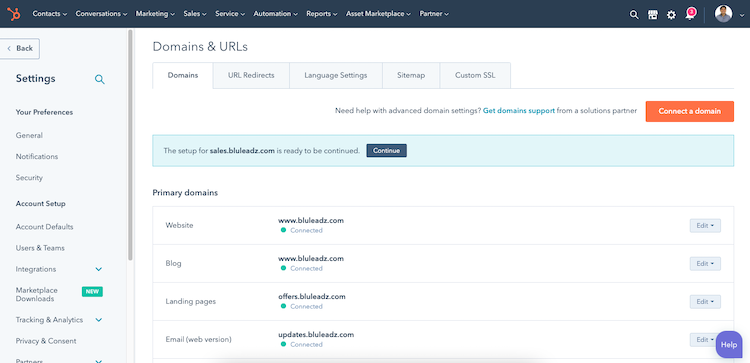
Task: Open the search magnifier in top bar
Action: tap(634, 14)
